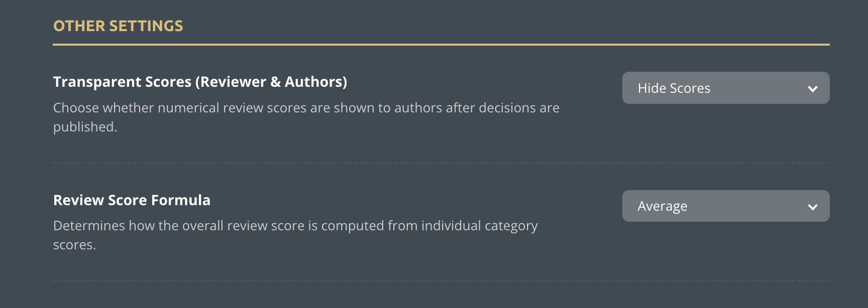Viewport: 868px width, 308px height.
Task: Click "(Reviewer & Authors)" in the setting title
Action: (271, 82)
